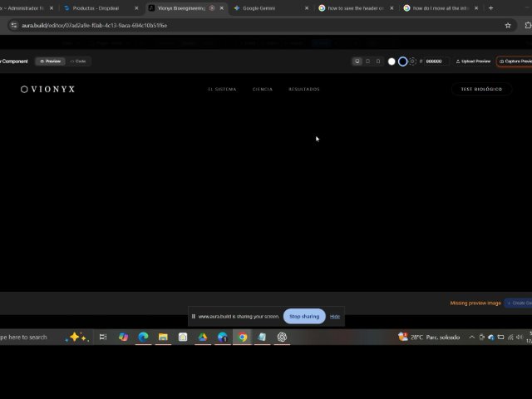Select the tablet viewport size icon
This screenshot has height=399, width=532.
click(368, 61)
